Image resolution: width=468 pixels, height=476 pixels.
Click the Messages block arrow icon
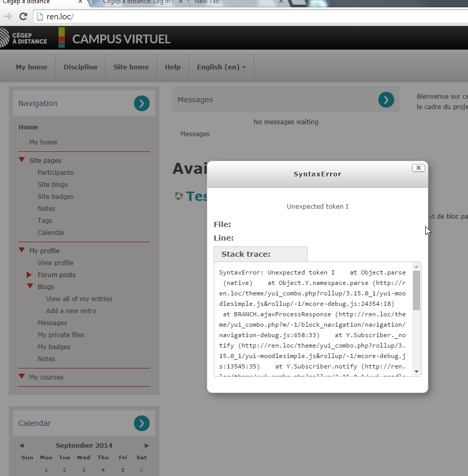386,100
